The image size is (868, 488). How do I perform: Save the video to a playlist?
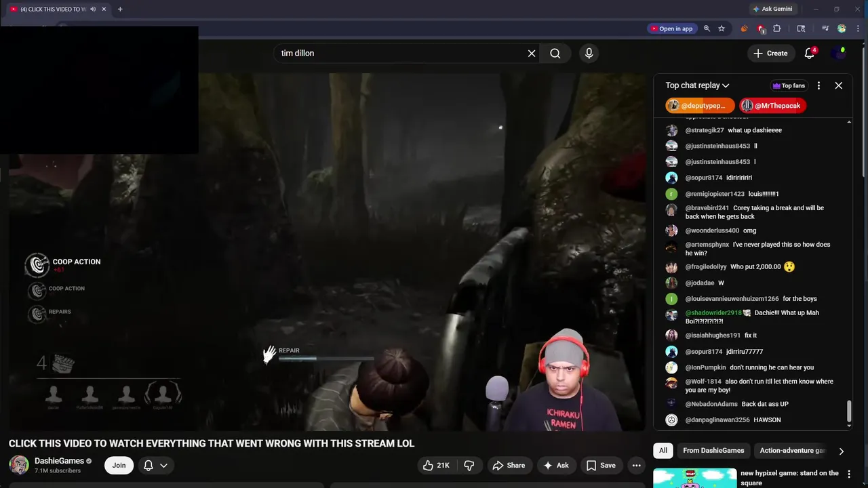coord(601,465)
